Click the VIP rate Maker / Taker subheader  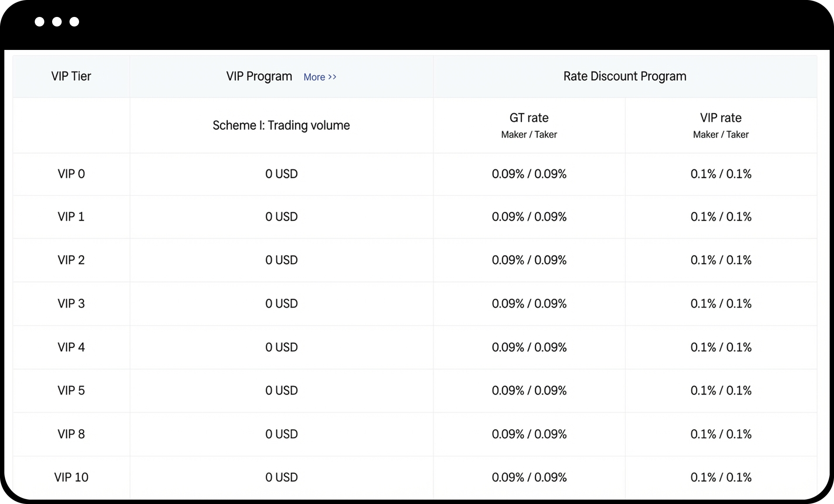(x=721, y=125)
